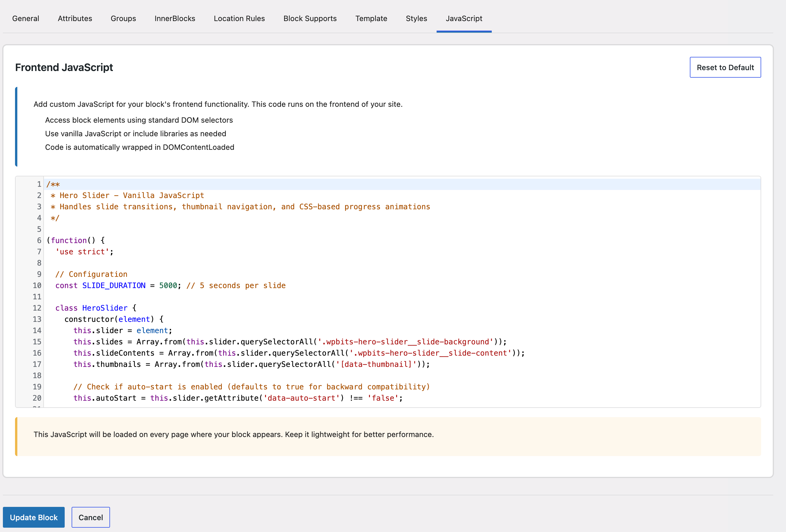Click the 'Add custom JavaScript' description sentence
The width and height of the screenshot is (786, 532).
coord(218,104)
